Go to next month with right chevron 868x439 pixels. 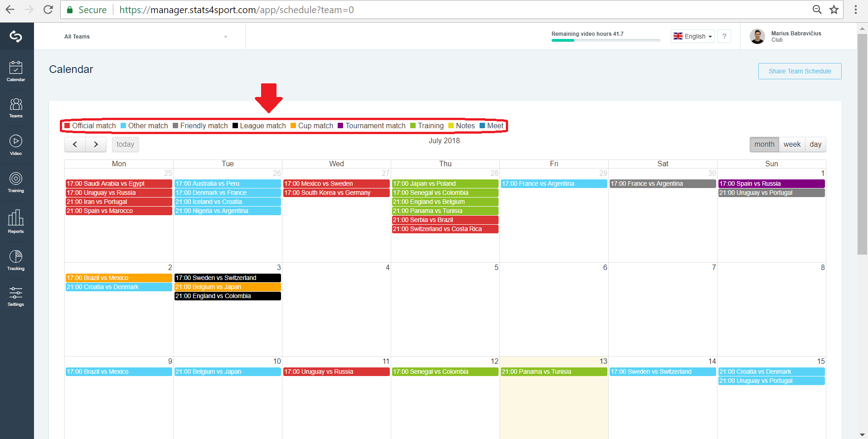click(96, 145)
